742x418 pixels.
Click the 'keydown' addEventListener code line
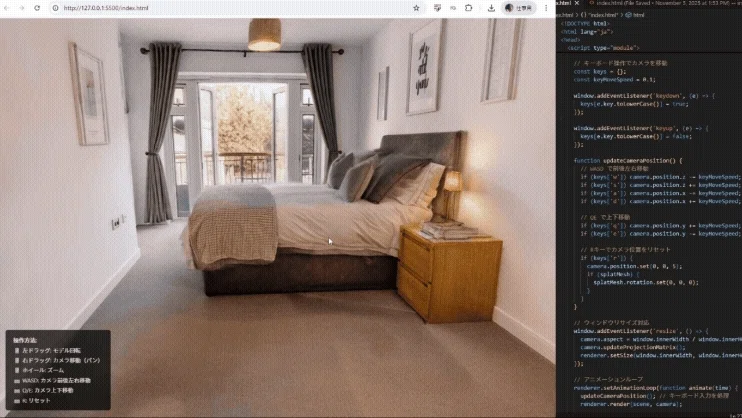tap(644, 96)
